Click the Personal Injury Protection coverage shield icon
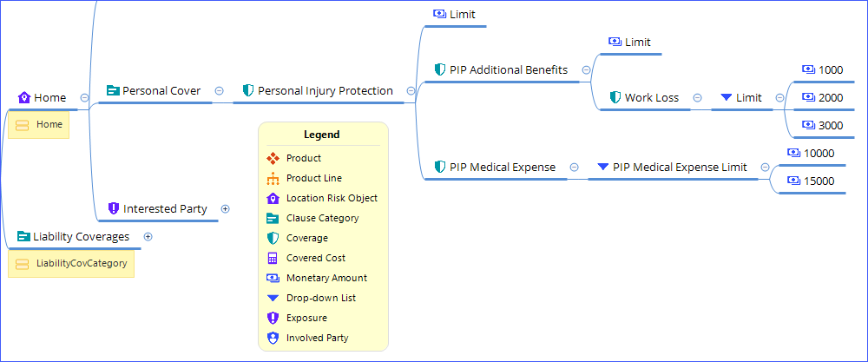 pos(247,90)
